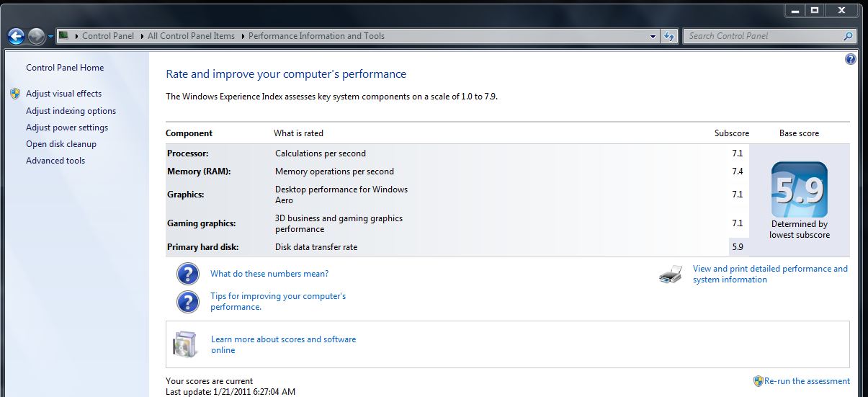868x397 pixels.
Task: Click the 5.9 base score badge
Action: (x=799, y=190)
